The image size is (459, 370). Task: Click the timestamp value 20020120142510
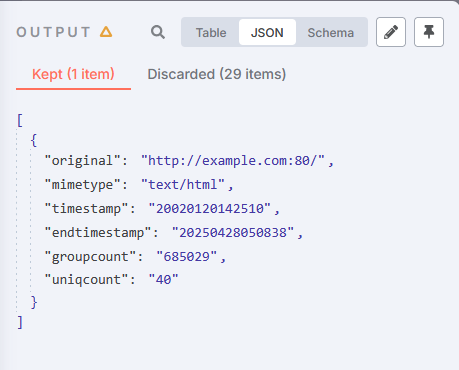(210, 209)
